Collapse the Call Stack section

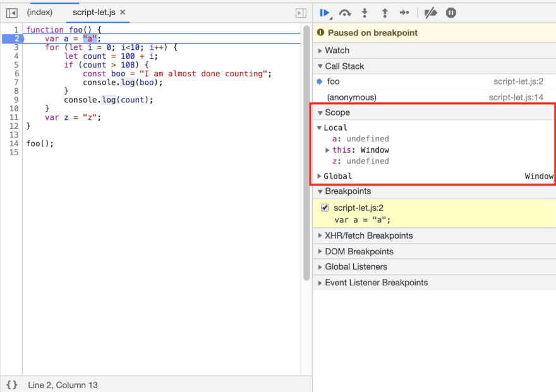click(x=435, y=66)
